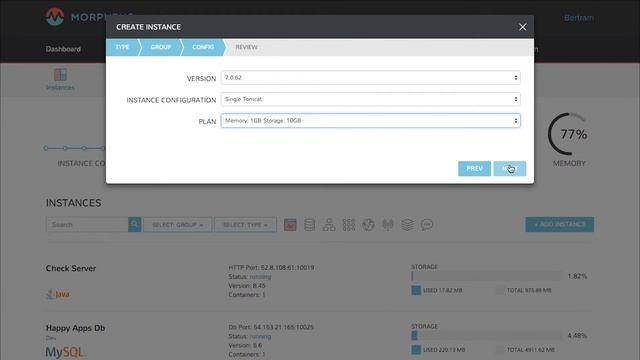The image size is (640, 360).
Task: Click the Check Server storage progress bar
Action: [487, 276]
